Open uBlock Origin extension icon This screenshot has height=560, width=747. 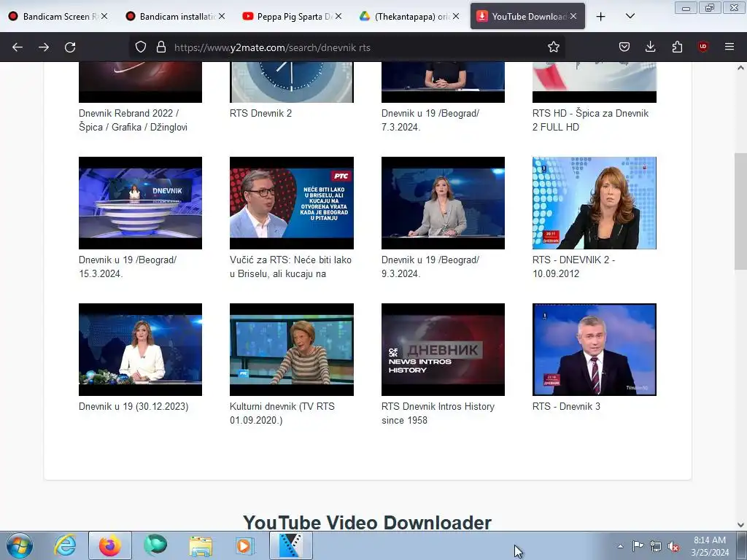(703, 47)
